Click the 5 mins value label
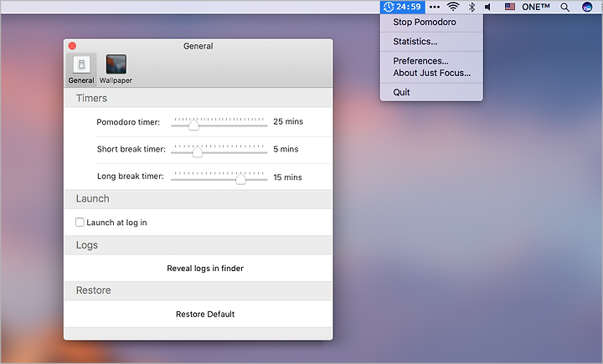The image size is (603, 364). tap(286, 149)
